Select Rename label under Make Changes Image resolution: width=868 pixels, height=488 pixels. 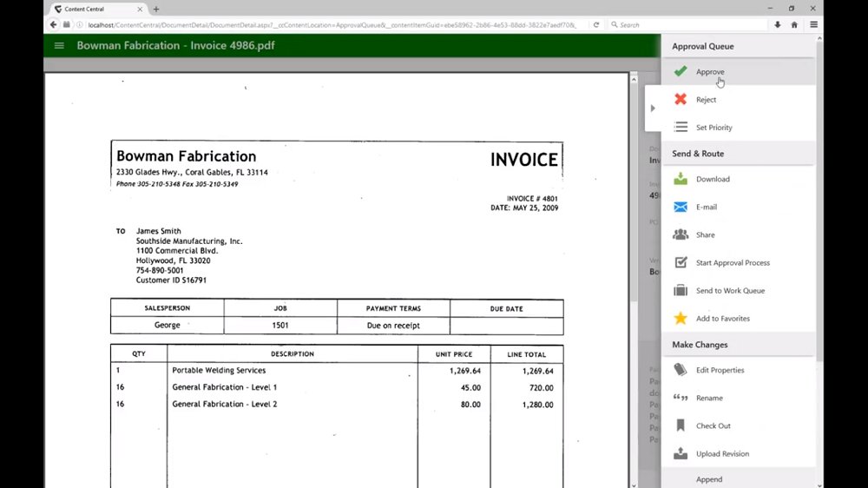click(709, 398)
